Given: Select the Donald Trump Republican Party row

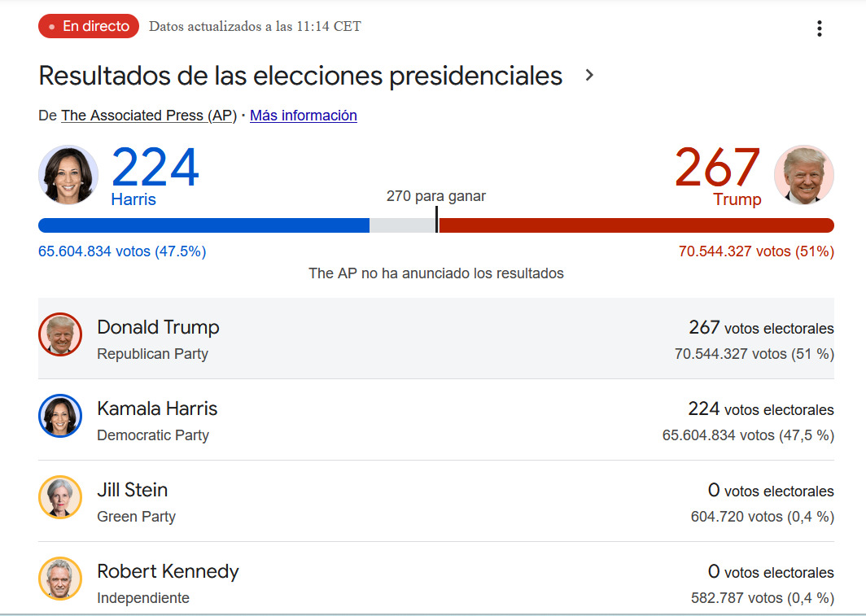Looking at the screenshot, I should coord(435,339).
